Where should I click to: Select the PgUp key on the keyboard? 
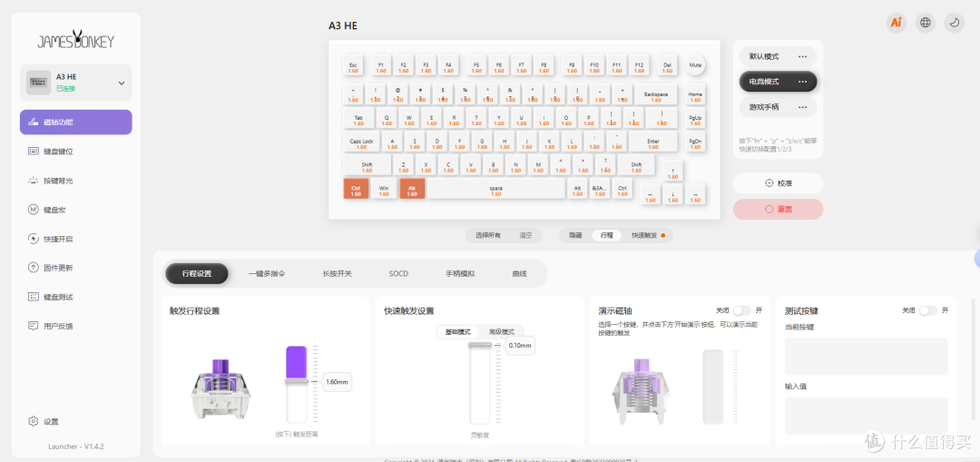click(x=695, y=118)
